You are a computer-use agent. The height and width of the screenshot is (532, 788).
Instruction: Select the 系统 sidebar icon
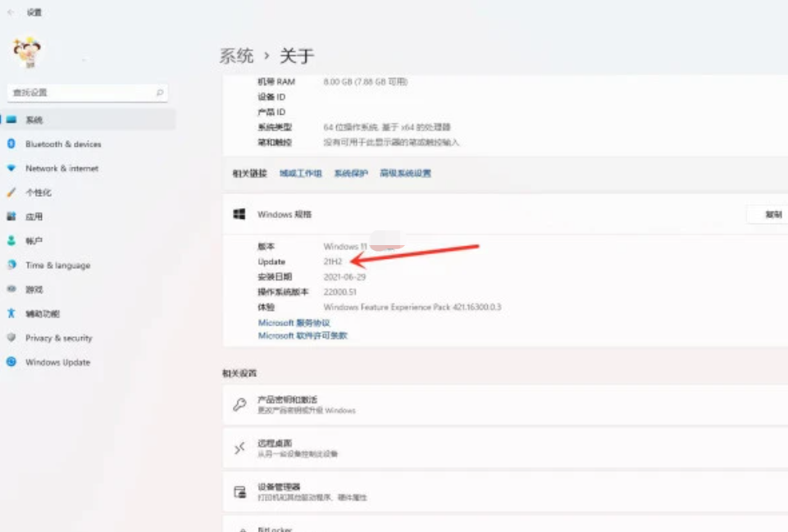coord(11,120)
